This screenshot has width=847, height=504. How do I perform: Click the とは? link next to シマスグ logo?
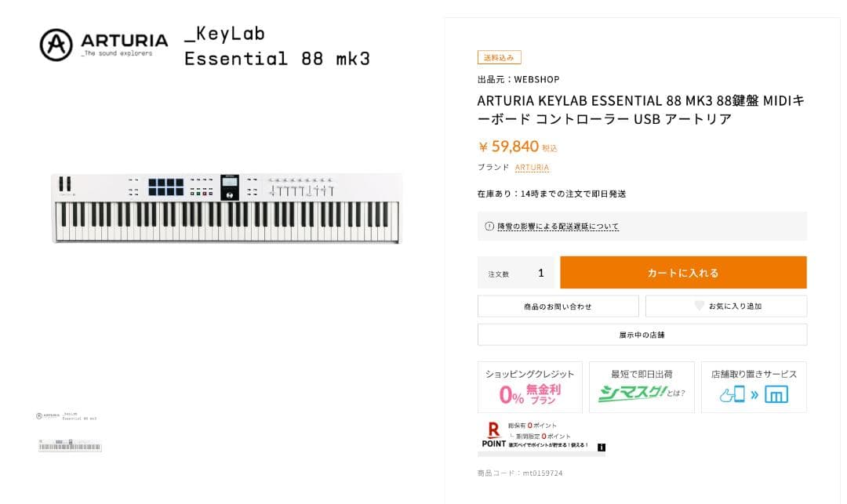tap(675, 393)
